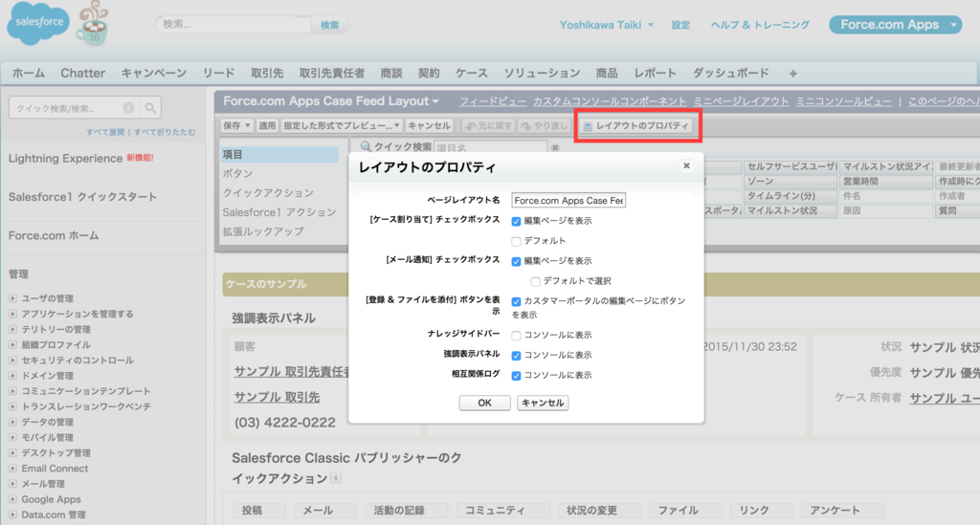Expand Email Connect node

[x=12, y=469]
